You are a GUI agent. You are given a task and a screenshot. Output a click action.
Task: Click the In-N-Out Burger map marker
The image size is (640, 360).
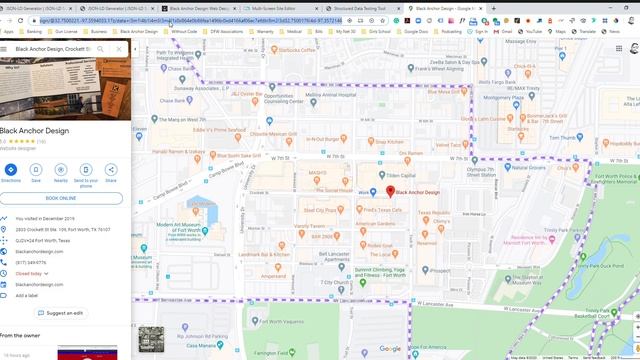point(344,139)
